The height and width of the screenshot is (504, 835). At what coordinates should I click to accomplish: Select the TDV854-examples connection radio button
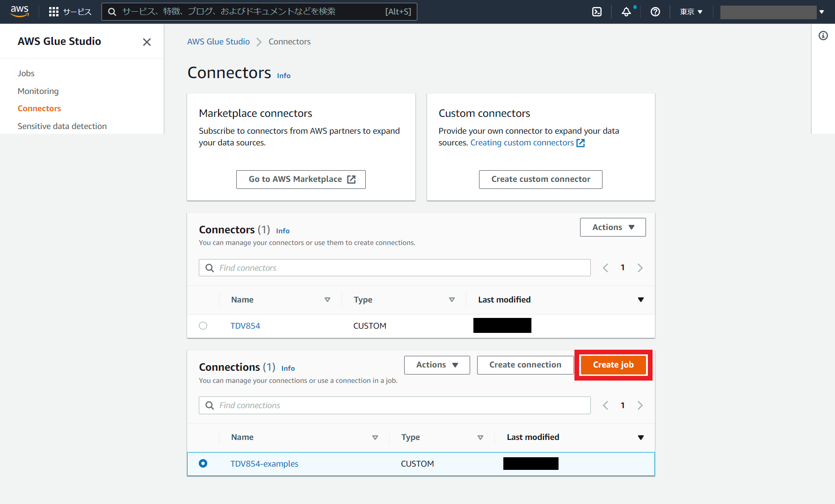pos(203,463)
